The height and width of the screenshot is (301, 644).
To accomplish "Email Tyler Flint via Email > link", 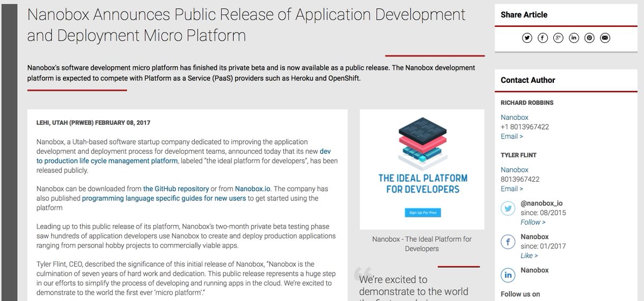I will pos(511,189).
